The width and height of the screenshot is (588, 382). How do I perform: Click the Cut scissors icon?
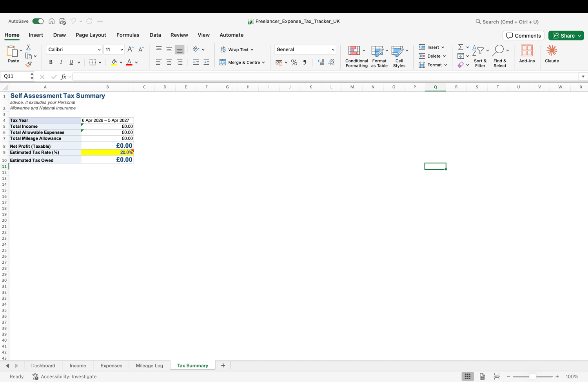[x=28, y=47]
